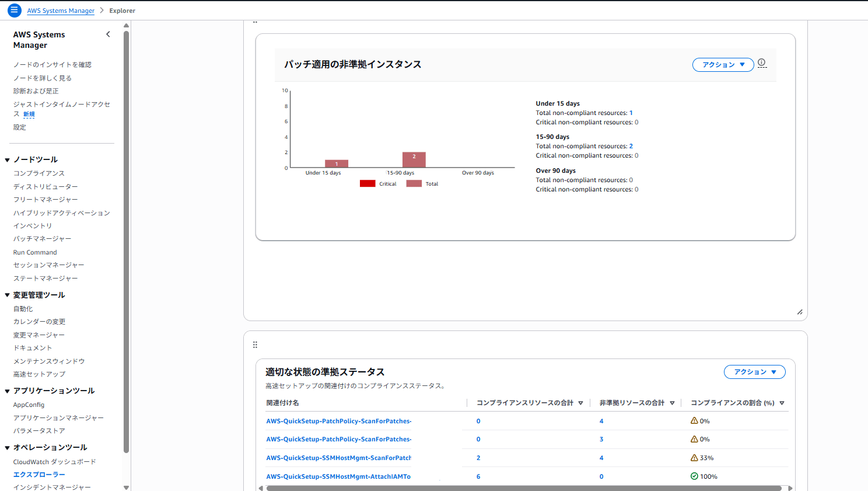Click the table's left scroll arrow

tap(261, 488)
